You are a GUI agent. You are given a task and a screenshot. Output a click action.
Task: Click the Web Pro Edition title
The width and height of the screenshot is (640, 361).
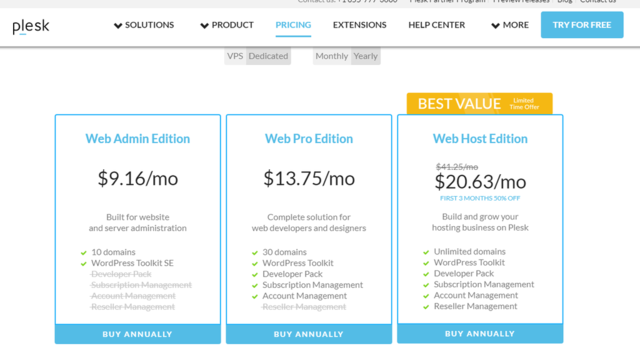(309, 139)
